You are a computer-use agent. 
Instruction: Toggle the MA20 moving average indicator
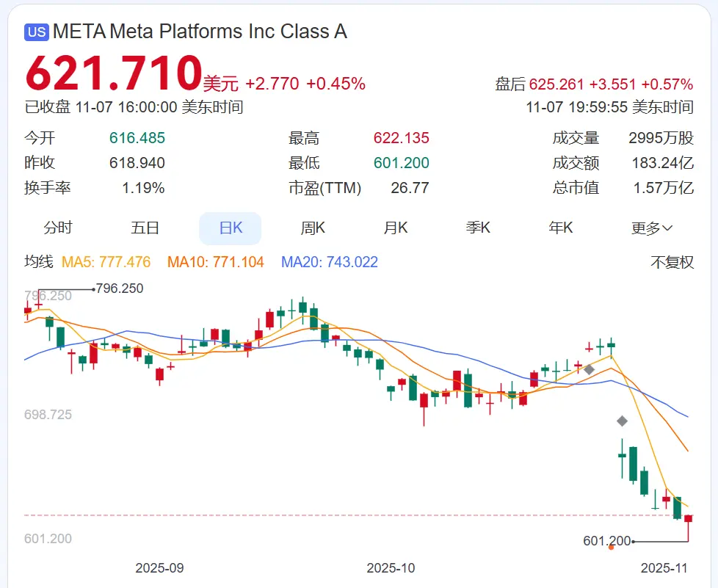[x=330, y=262]
